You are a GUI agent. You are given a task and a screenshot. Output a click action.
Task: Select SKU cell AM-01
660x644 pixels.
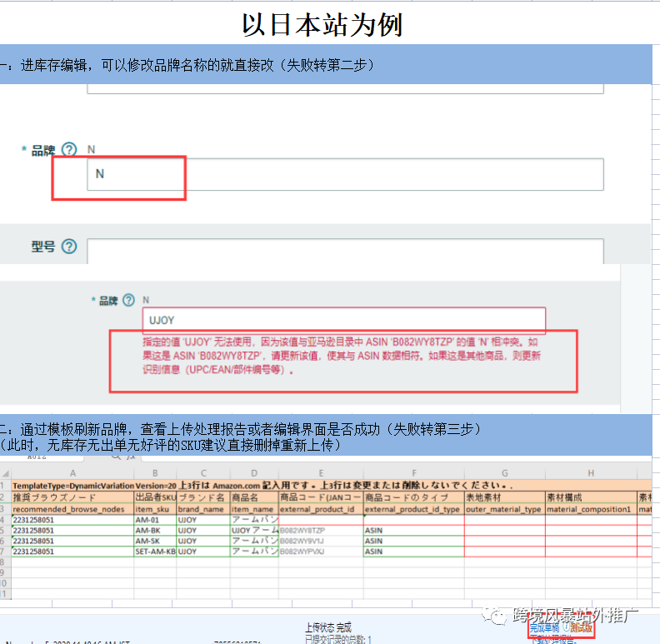pos(155,520)
